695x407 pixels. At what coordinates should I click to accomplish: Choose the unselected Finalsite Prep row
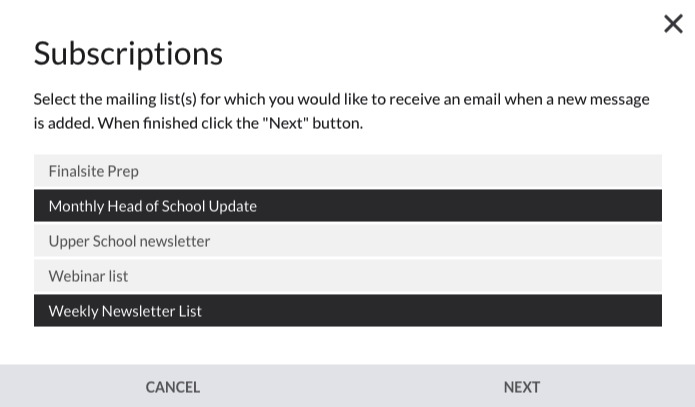tap(348, 171)
